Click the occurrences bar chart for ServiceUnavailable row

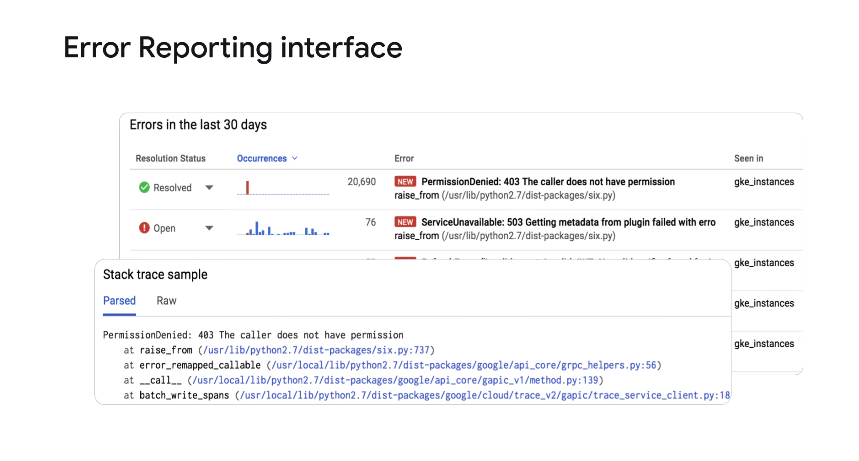[283, 229]
